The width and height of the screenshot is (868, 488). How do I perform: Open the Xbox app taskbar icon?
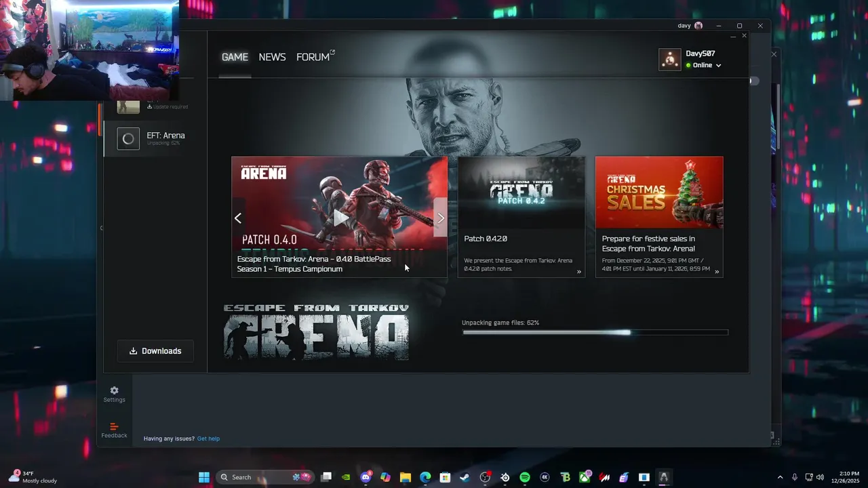pyautogui.click(x=585, y=477)
